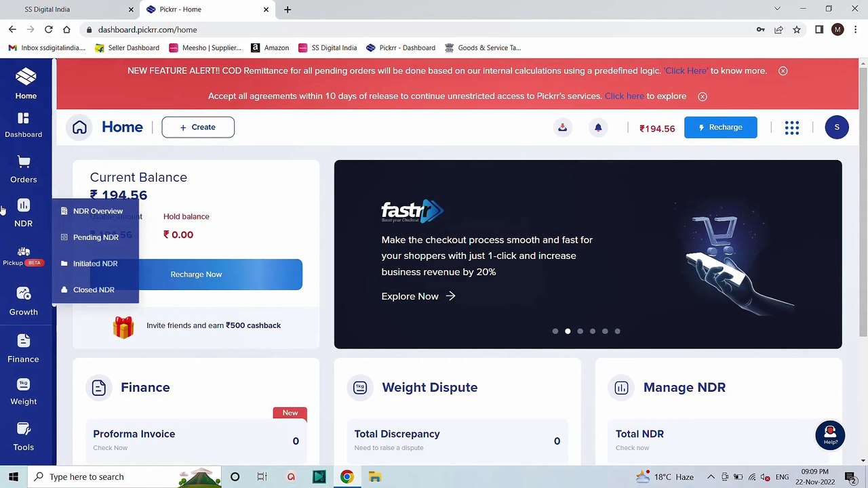Switch to the SS Digital India tab
Screen dimensions: 868x488
coord(71,9)
